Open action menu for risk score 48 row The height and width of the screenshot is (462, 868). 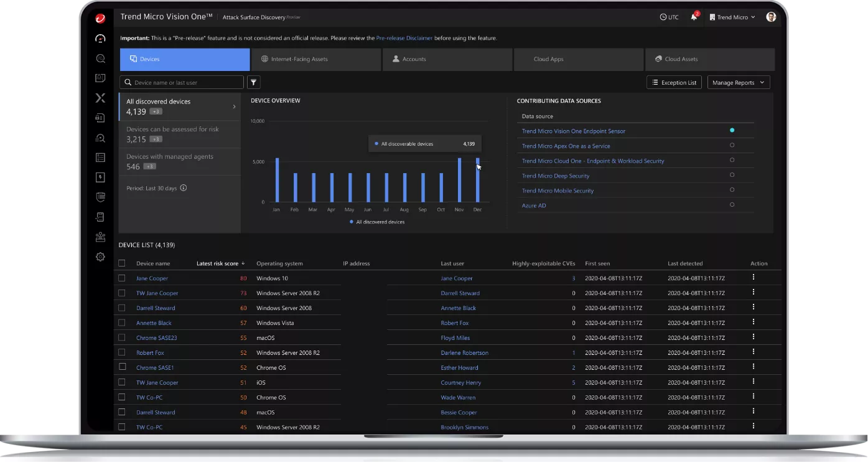pyautogui.click(x=754, y=411)
